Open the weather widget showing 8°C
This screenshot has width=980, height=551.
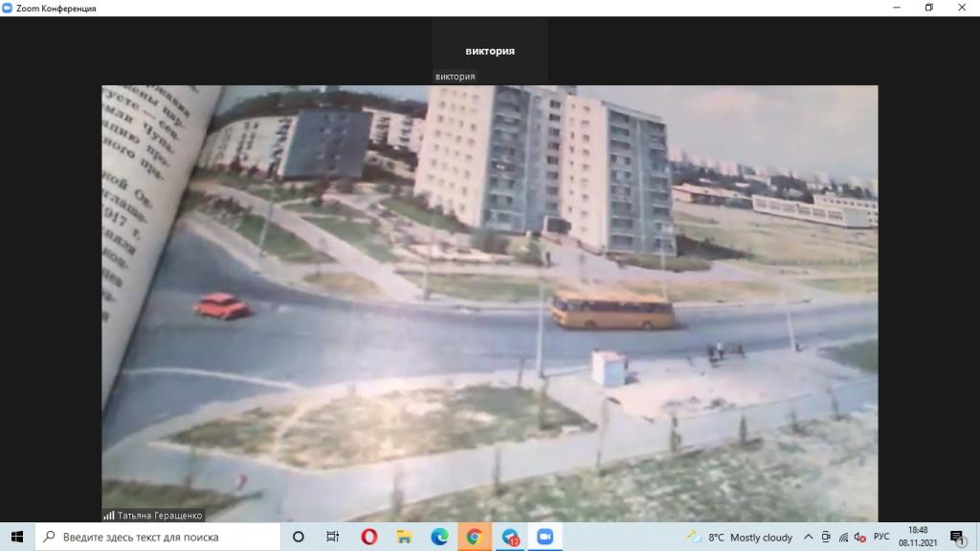pyautogui.click(x=740, y=537)
